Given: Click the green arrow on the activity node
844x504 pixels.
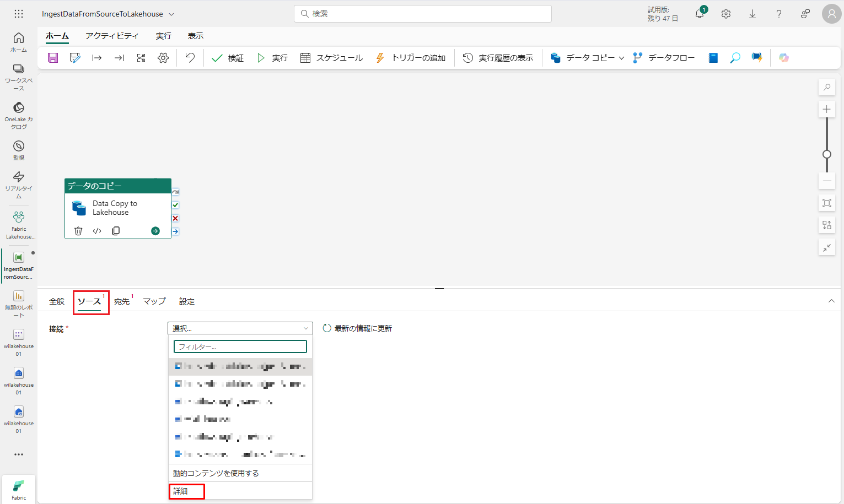Looking at the screenshot, I should pyautogui.click(x=155, y=231).
